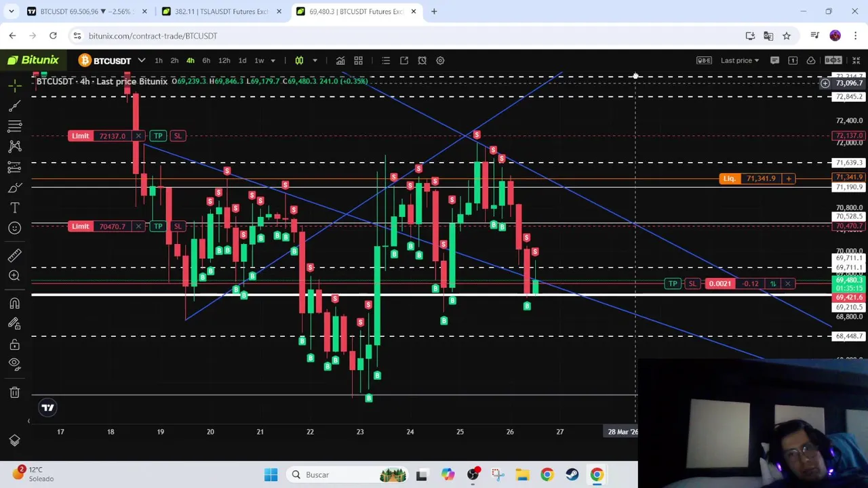Open the emoji icons tool
The height and width of the screenshot is (488, 868).
(15, 228)
